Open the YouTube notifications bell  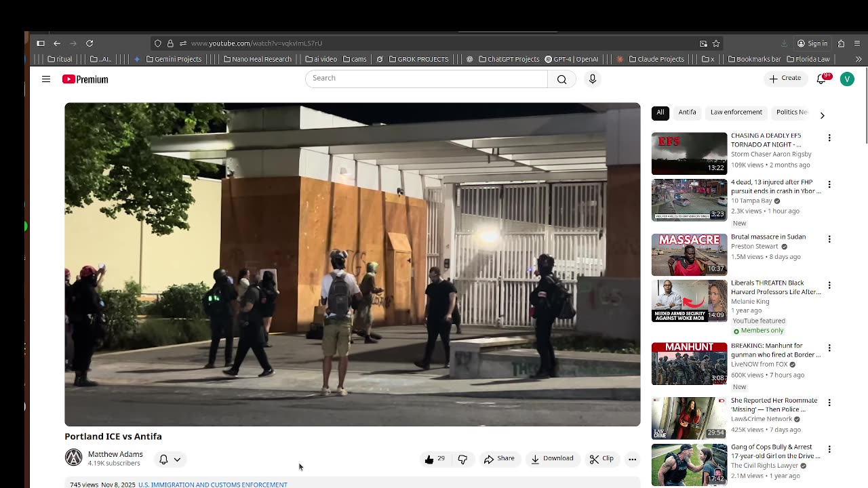coord(822,79)
